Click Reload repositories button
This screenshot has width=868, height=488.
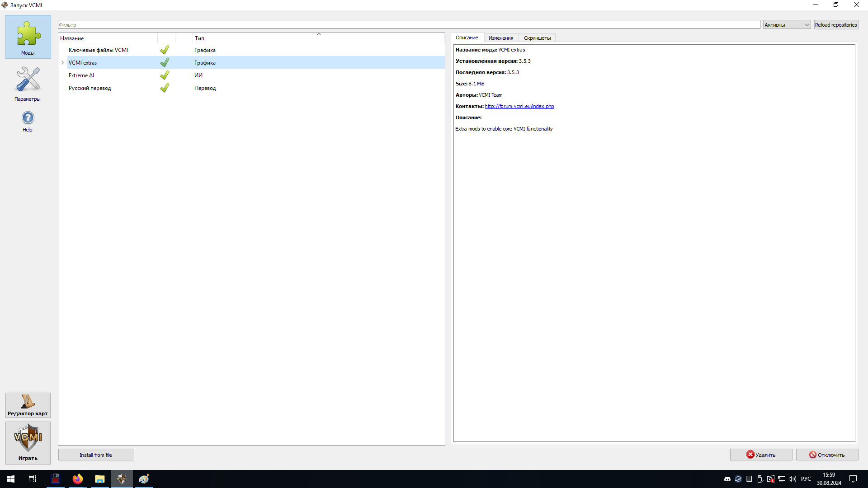pos(836,25)
